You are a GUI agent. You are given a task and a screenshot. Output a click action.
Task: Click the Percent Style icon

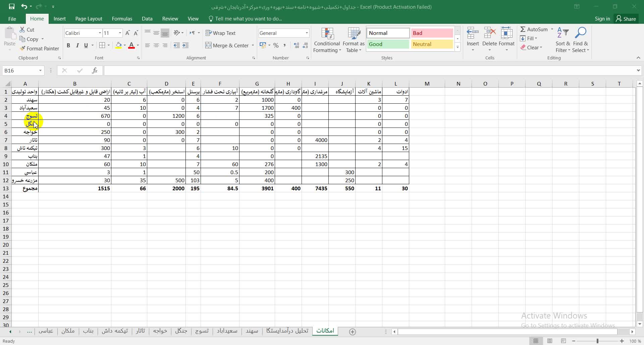click(x=276, y=45)
